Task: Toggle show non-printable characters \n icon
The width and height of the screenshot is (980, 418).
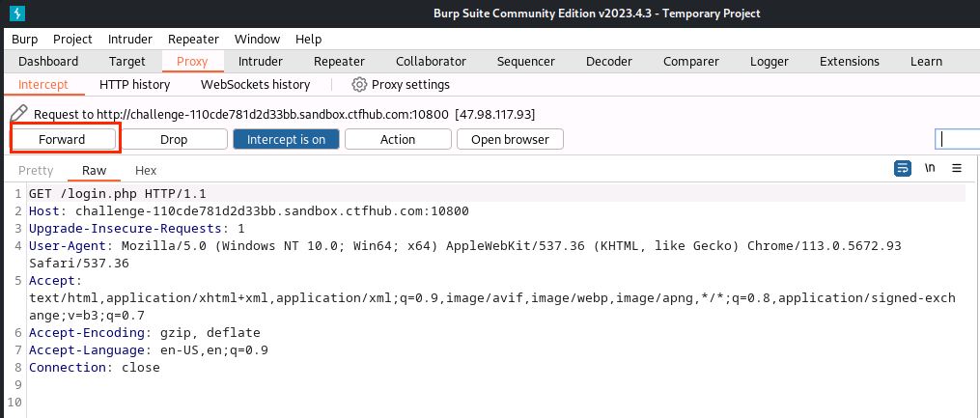Action: click(x=930, y=168)
